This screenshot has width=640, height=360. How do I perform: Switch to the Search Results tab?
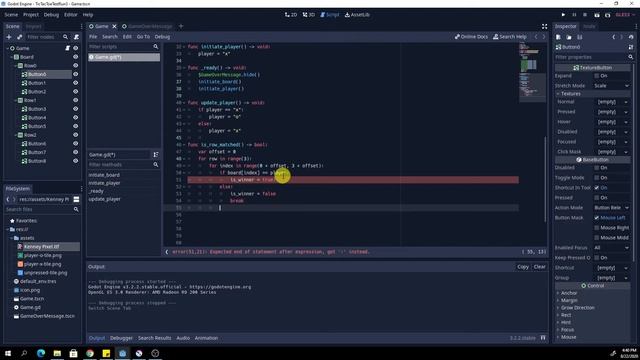[x=155, y=338]
